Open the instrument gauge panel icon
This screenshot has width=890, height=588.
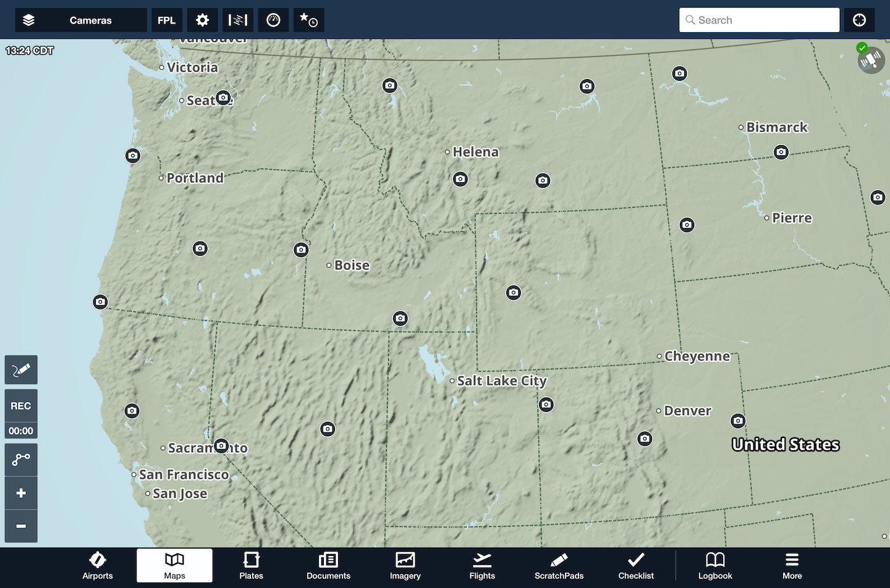click(273, 20)
